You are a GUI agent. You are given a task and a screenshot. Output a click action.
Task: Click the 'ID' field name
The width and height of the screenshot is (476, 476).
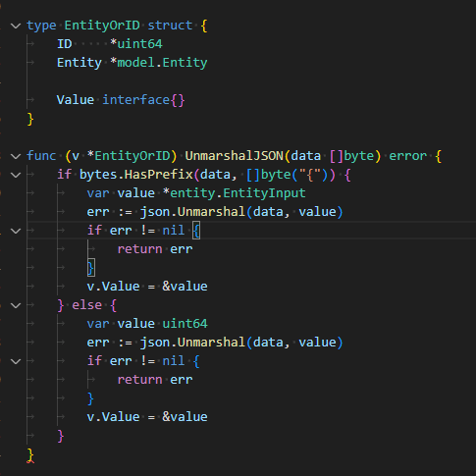pos(65,44)
